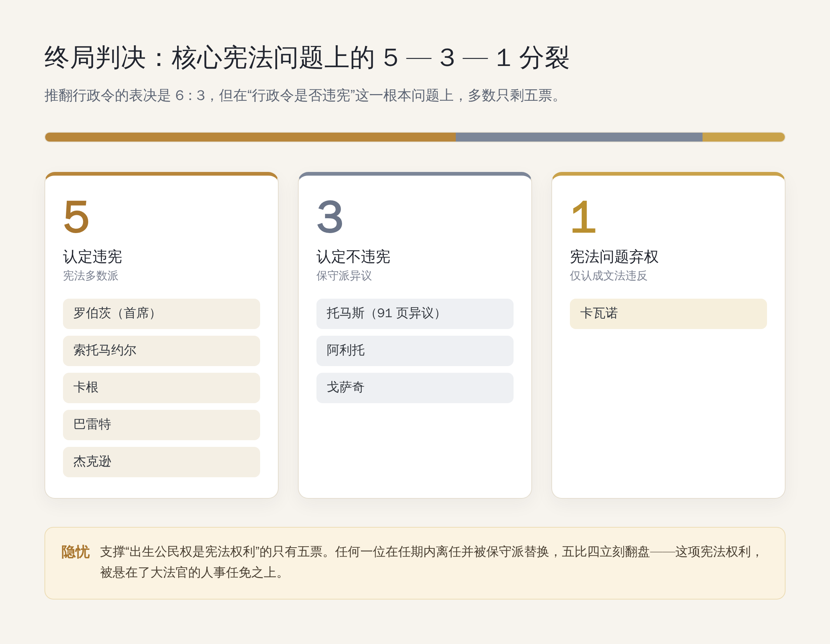Viewport: 830px width, 644px height.
Task: Click the gray-blue segment of the vote bar
Action: tap(579, 137)
